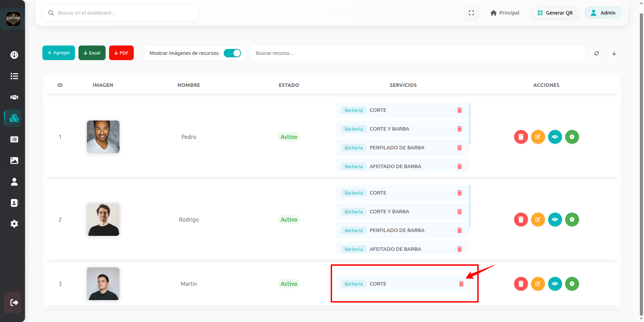Export the table with the Excel button
644x322 pixels.
tap(92, 53)
